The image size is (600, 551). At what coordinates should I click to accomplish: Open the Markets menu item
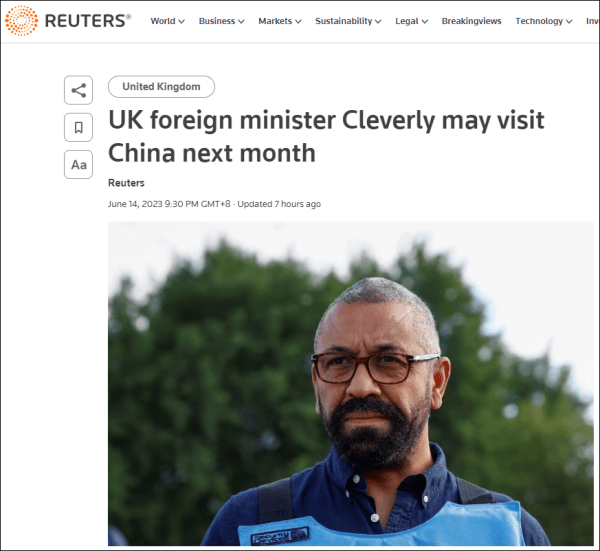click(x=275, y=21)
